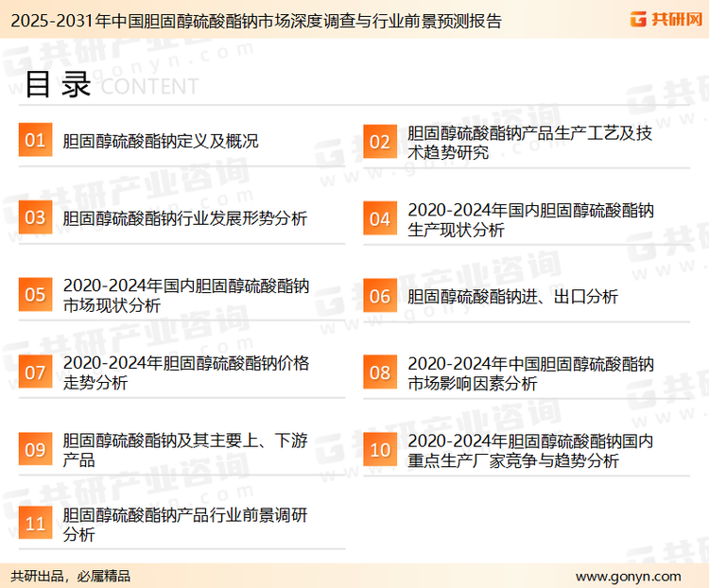This screenshot has height=588, width=709.
Task: Click the www.gonyn.com link in footer
Action: pos(628,577)
